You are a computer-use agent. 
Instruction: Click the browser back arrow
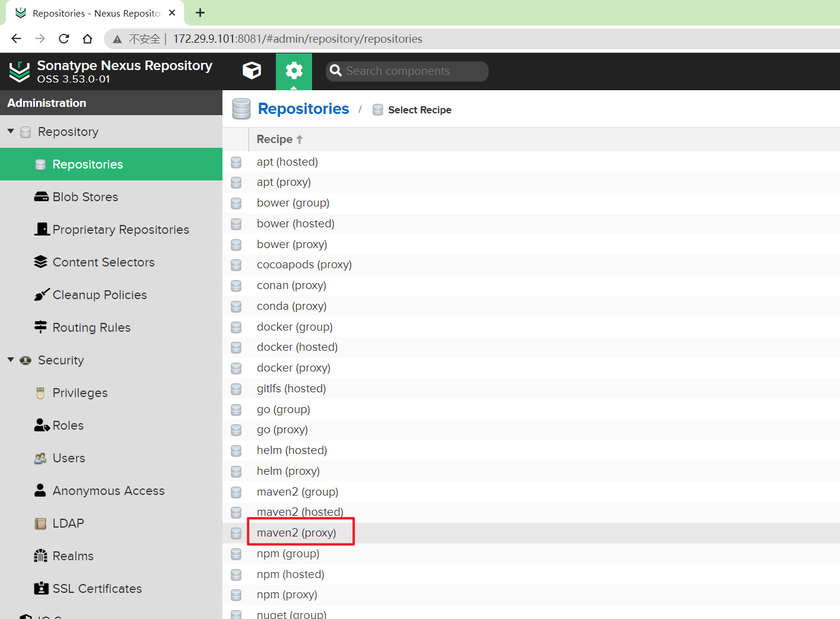[16, 39]
